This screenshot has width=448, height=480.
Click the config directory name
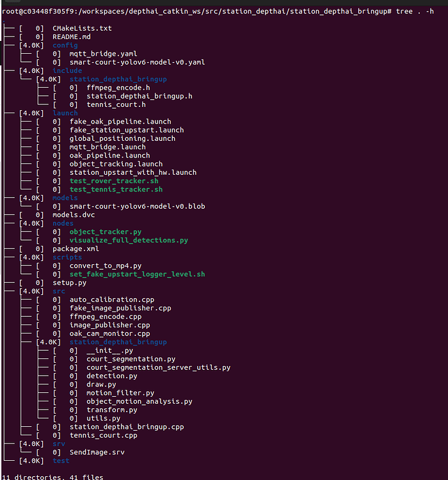click(x=65, y=45)
